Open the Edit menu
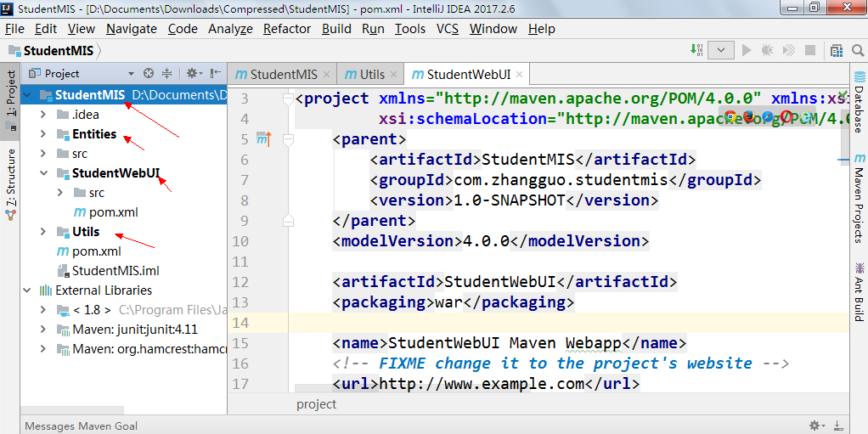Image resolution: width=868 pixels, height=434 pixels. click(46, 29)
